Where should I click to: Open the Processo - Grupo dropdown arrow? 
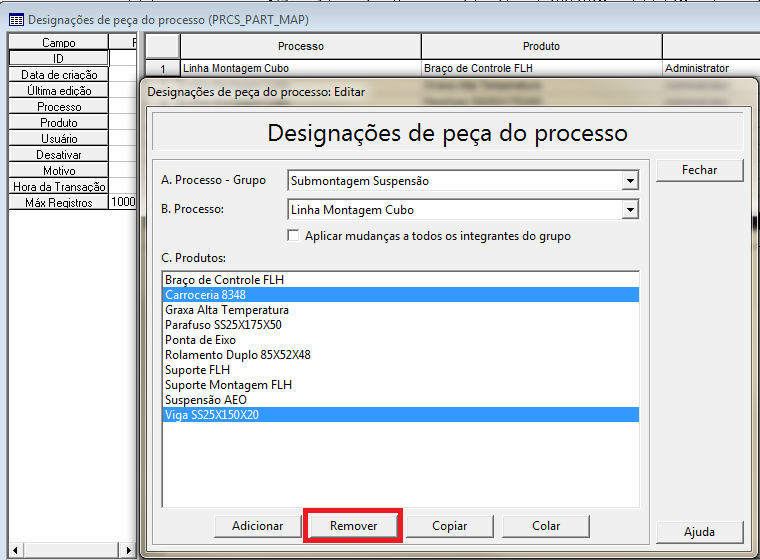point(630,181)
